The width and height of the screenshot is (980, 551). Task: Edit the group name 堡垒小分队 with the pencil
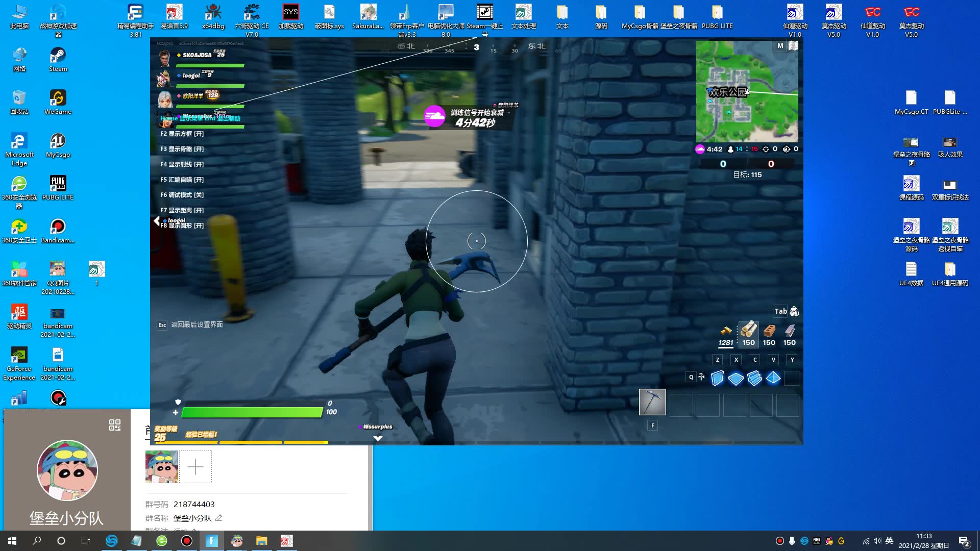[x=218, y=518]
